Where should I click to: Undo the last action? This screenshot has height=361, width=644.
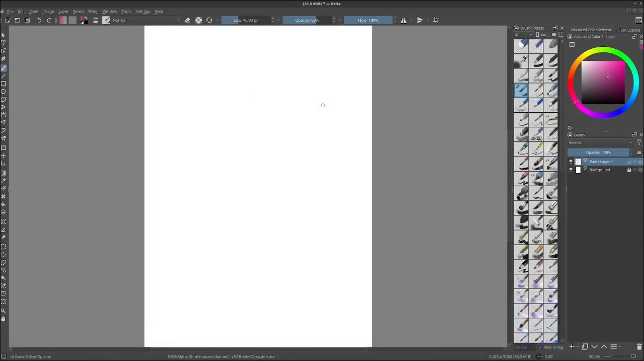39,20
